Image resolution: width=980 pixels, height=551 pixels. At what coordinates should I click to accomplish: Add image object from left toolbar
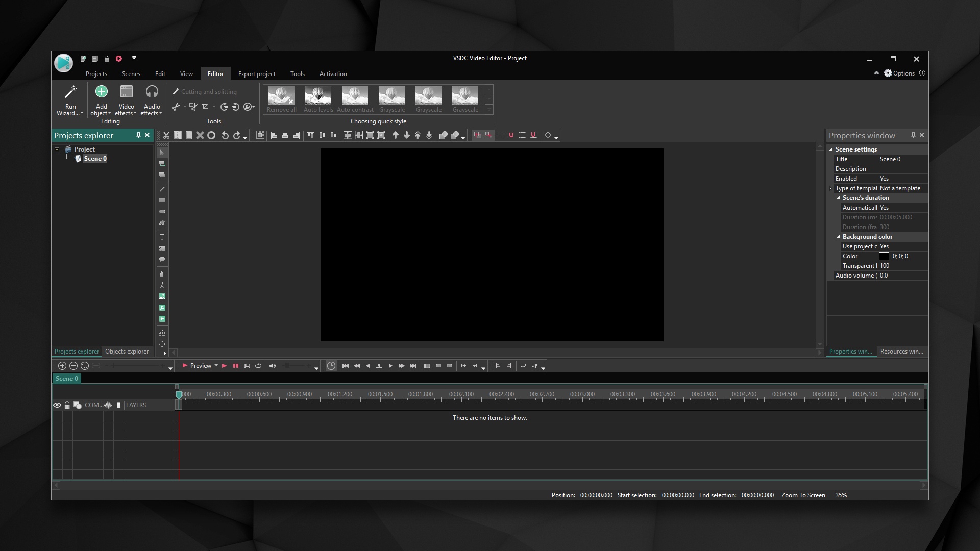162,296
